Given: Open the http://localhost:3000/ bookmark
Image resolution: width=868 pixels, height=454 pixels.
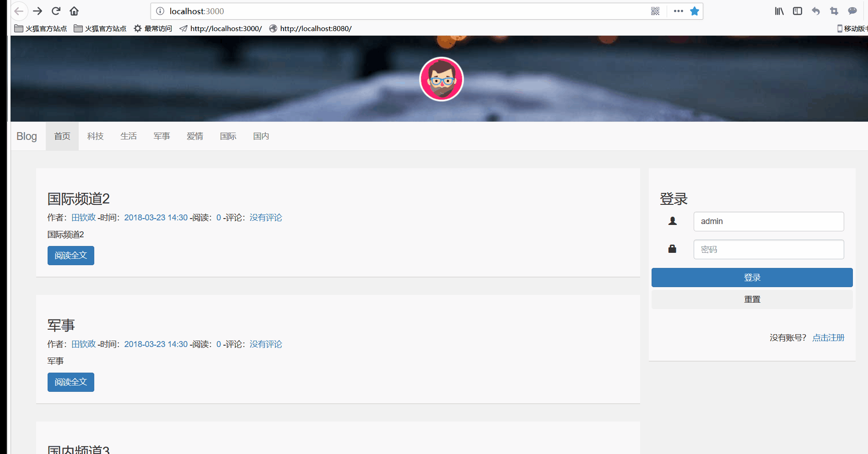Looking at the screenshot, I should pyautogui.click(x=221, y=28).
